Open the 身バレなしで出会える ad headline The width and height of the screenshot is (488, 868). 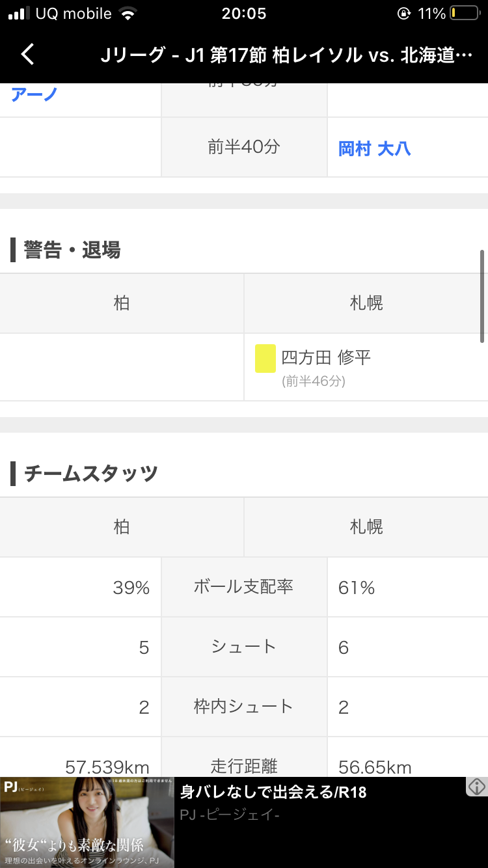click(x=273, y=793)
